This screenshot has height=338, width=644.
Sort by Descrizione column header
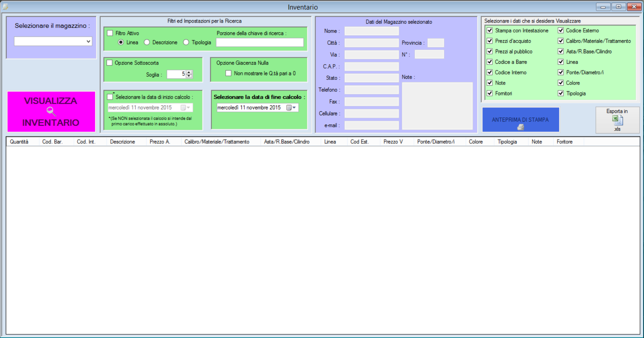tap(127, 141)
